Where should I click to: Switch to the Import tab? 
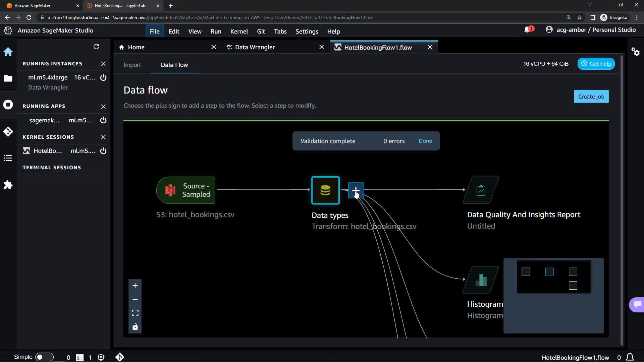[x=132, y=65]
